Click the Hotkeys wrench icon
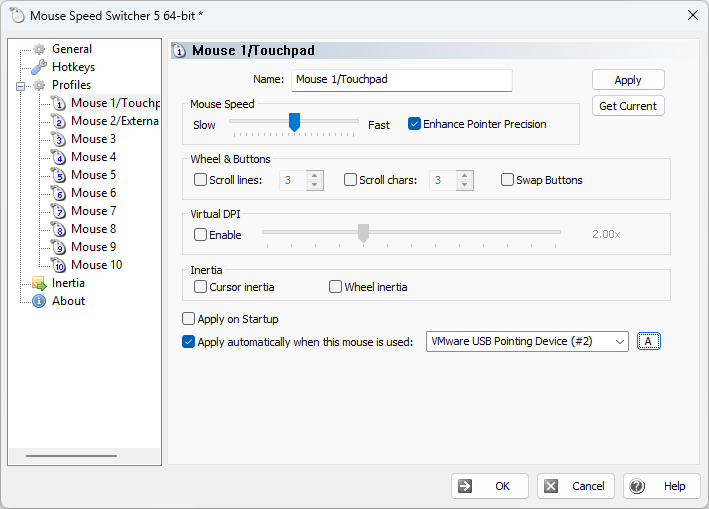This screenshot has height=509, width=709. click(39, 67)
